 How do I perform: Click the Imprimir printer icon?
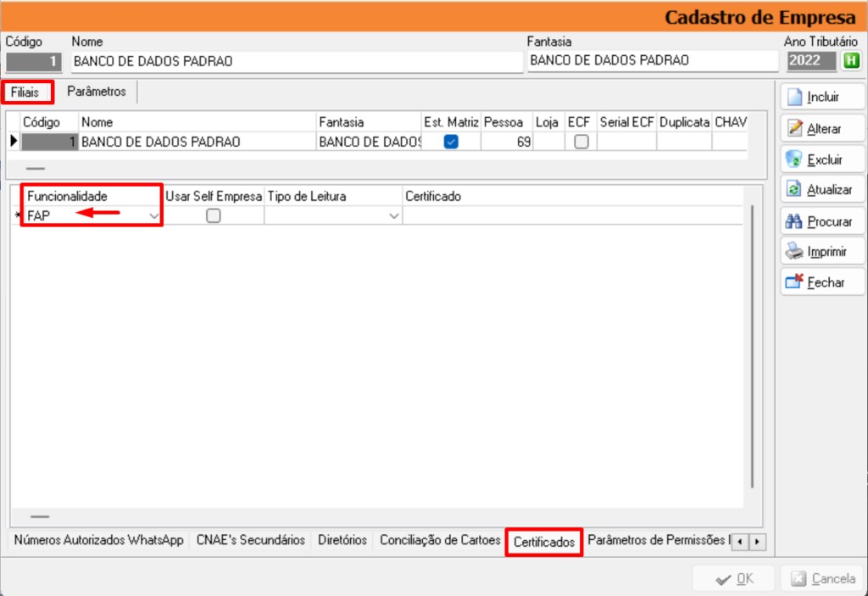point(794,252)
